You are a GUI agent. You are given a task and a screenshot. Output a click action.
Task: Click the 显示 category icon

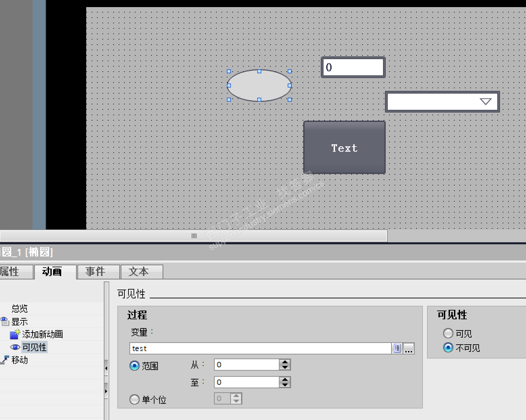click(x=4, y=321)
